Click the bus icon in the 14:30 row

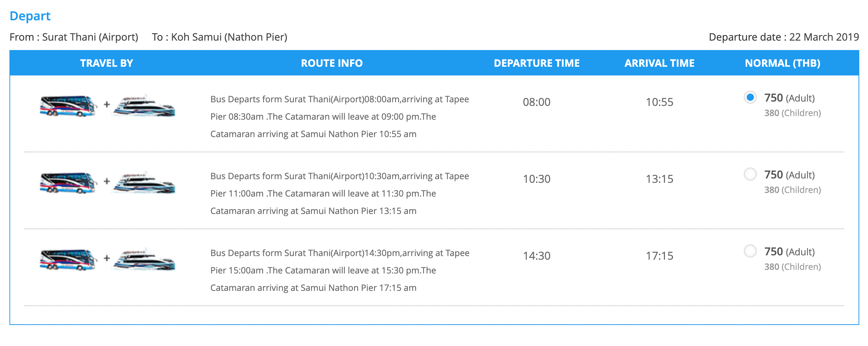(68, 259)
